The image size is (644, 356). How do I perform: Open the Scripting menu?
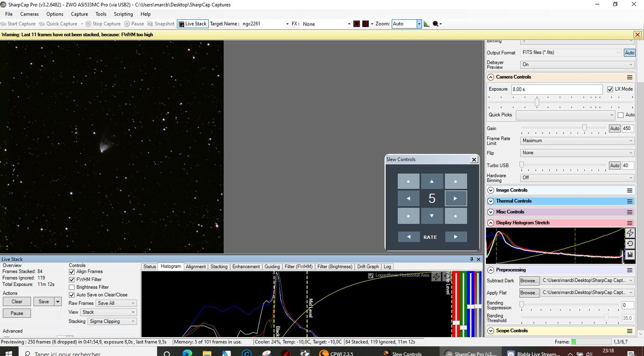click(x=123, y=14)
